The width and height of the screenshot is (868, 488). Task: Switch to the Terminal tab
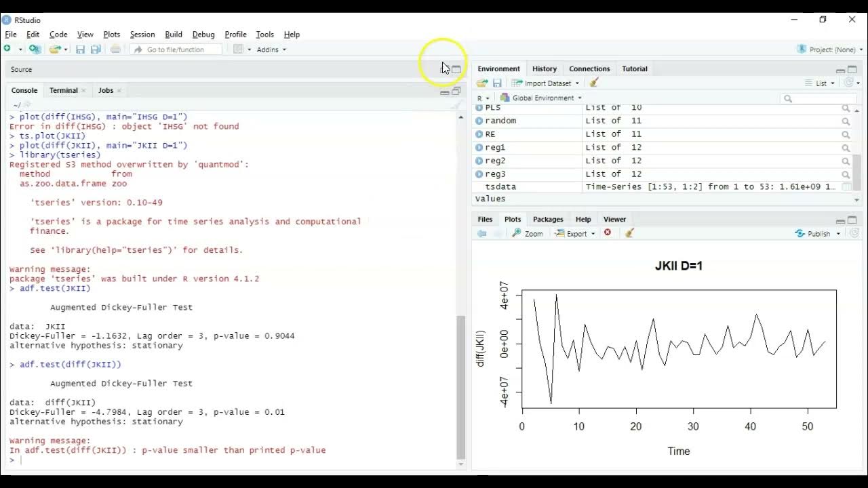(x=64, y=90)
